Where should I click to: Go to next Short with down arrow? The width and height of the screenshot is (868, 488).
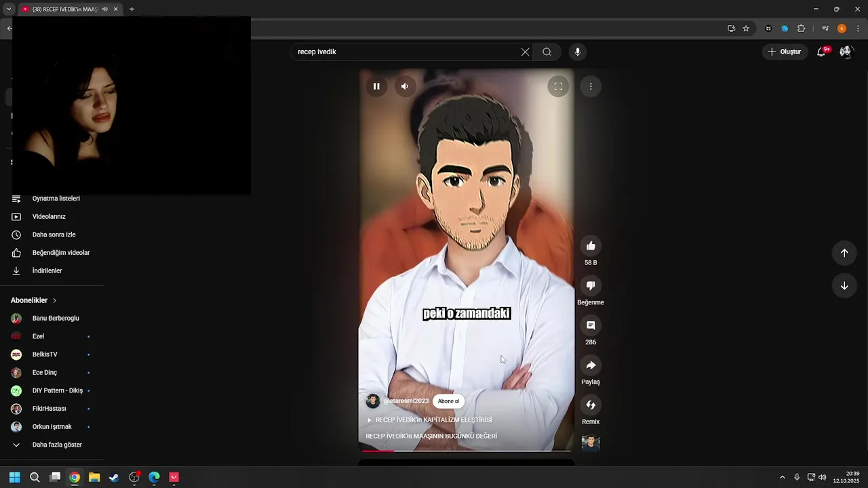(x=844, y=286)
